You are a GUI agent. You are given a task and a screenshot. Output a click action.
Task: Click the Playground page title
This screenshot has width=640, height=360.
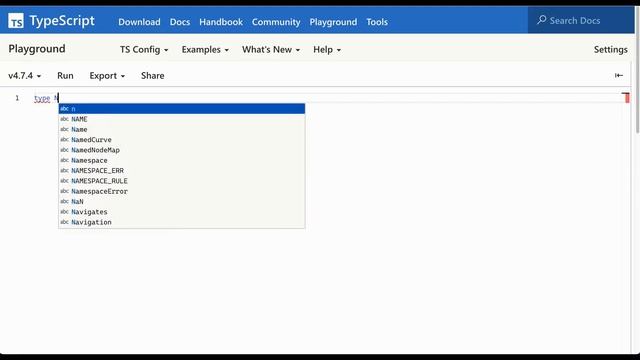pyautogui.click(x=37, y=49)
